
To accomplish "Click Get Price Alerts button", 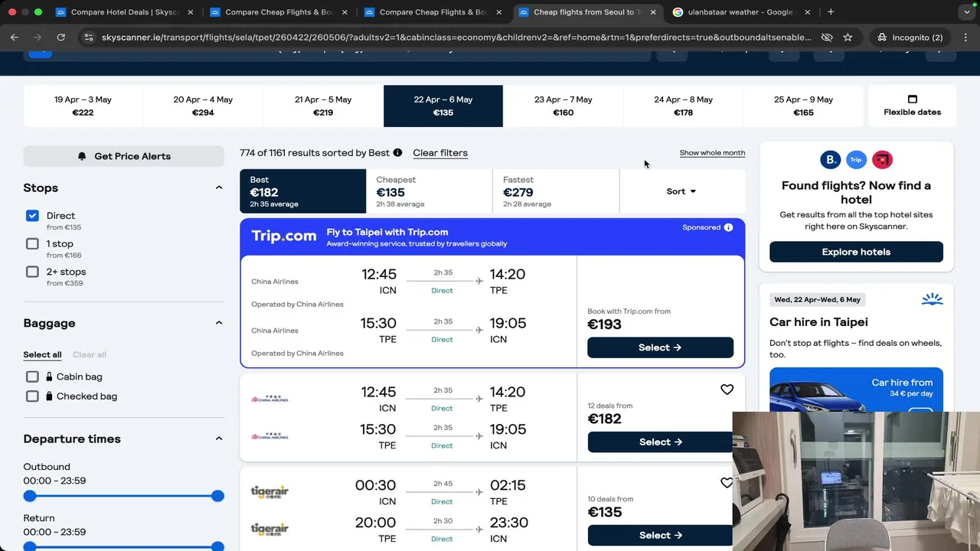I will click(x=124, y=156).
